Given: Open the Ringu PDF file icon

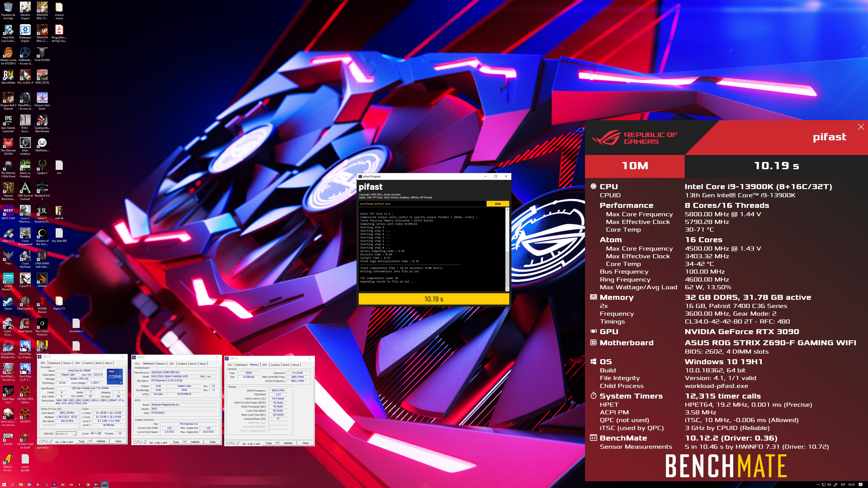Looking at the screenshot, I should click(59, 33).
